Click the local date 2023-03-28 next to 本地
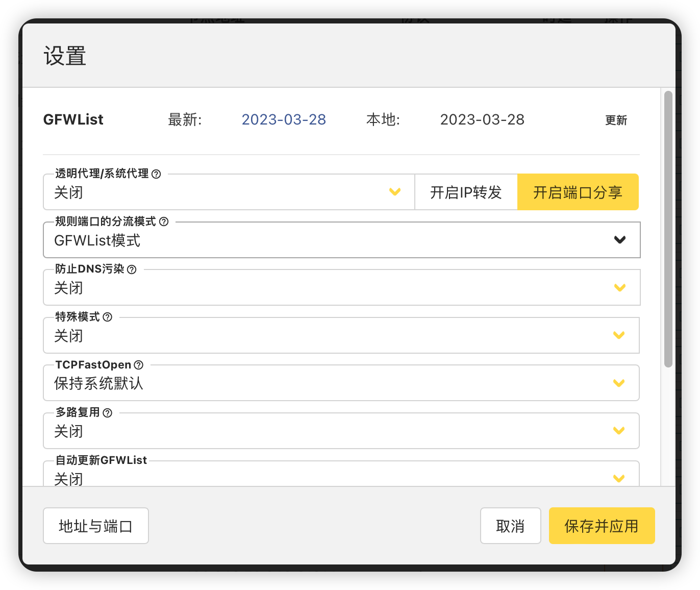 point(482,119)
